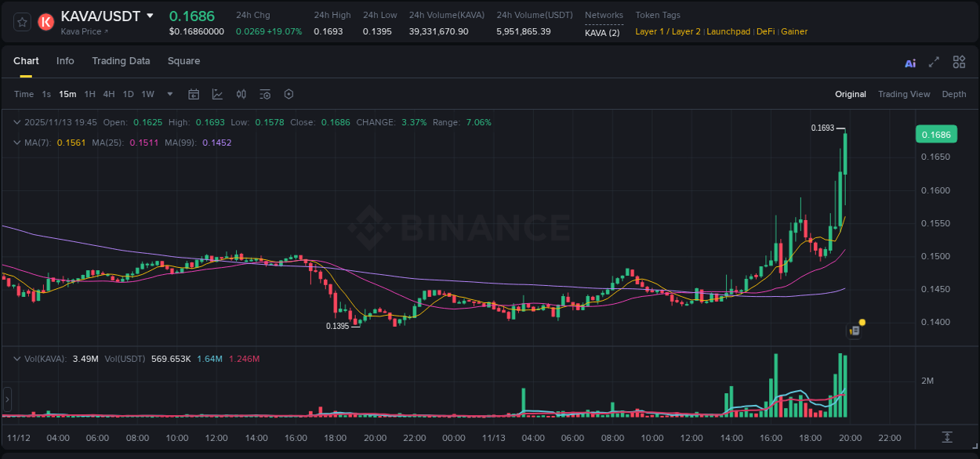
Task: Click the Ai assistant icon
Action: [909, 62]
